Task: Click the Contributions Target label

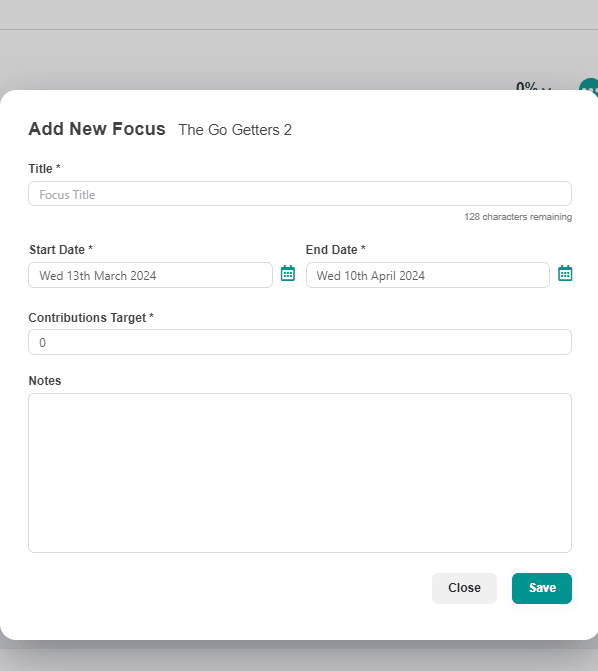Action: pyautogui.click(x=91, y=318)
